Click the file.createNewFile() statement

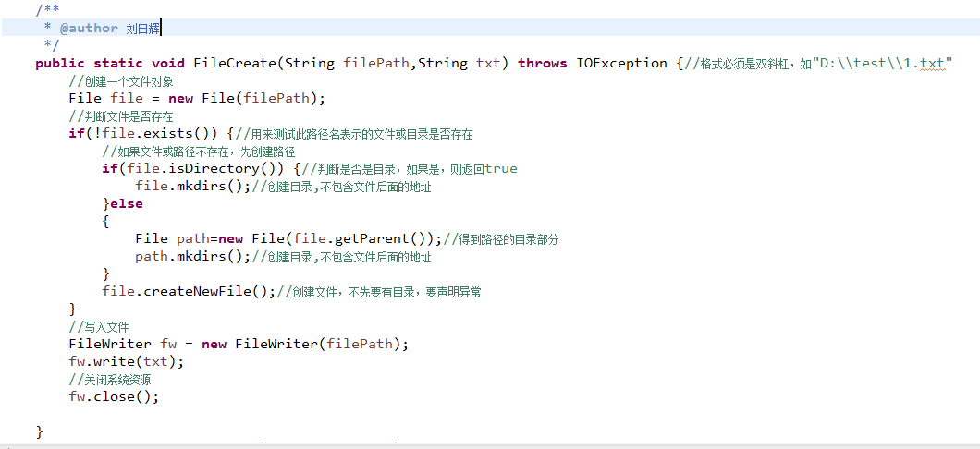tap(189, 292)
